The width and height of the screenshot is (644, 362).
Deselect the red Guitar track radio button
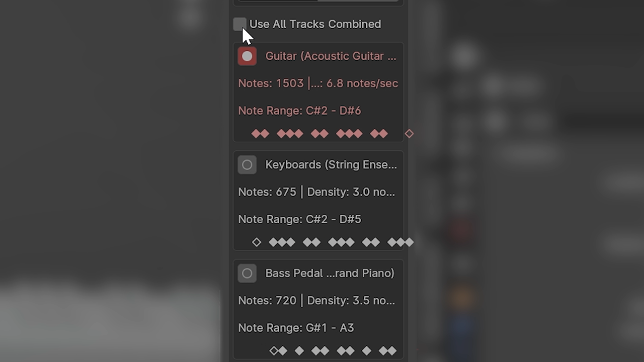(x=247, y=56)
